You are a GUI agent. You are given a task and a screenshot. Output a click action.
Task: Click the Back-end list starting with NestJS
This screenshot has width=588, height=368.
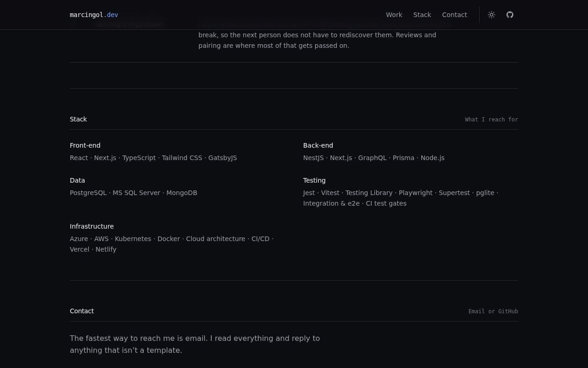374,158
